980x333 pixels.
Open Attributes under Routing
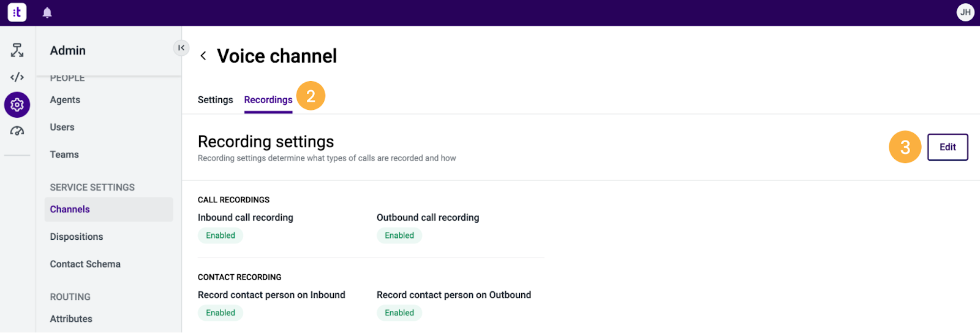pos(71,319)
